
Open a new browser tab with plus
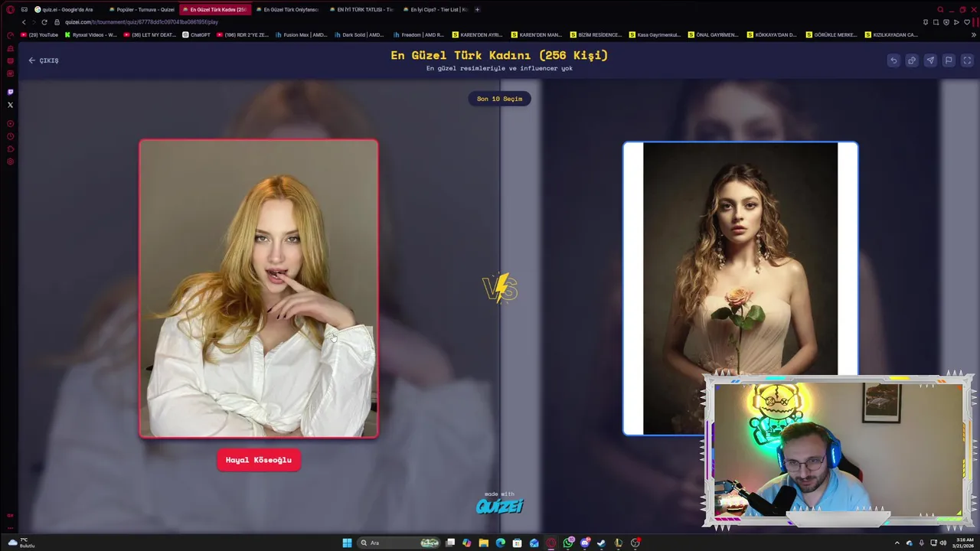coord(478,10)
